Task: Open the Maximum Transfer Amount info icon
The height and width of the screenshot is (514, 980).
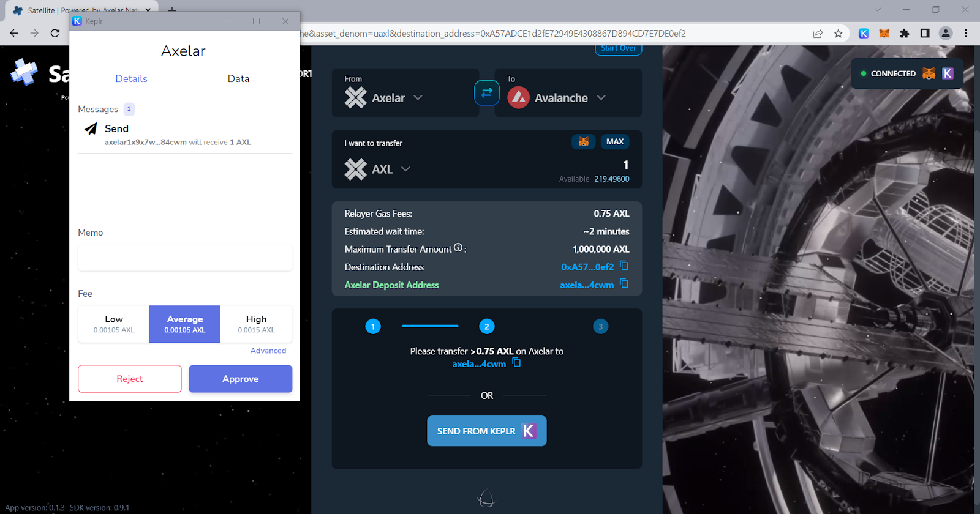Action: click(x=458, y=248)
